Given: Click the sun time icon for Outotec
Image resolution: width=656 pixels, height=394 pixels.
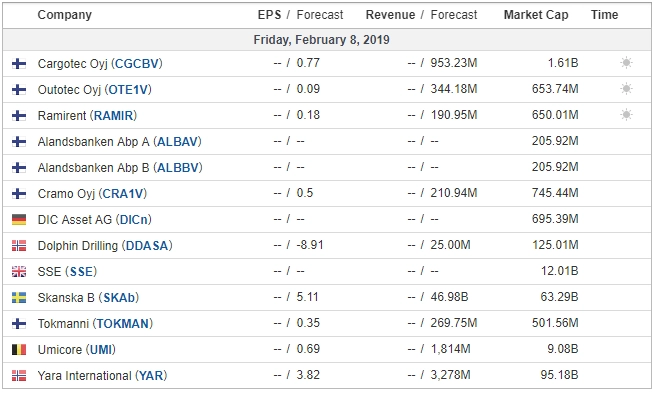Looking at the screenshot, I should pos(626,89).
